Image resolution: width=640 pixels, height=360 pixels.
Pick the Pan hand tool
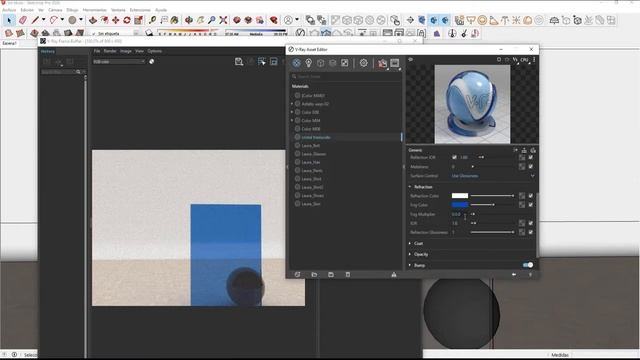point(200,20)
